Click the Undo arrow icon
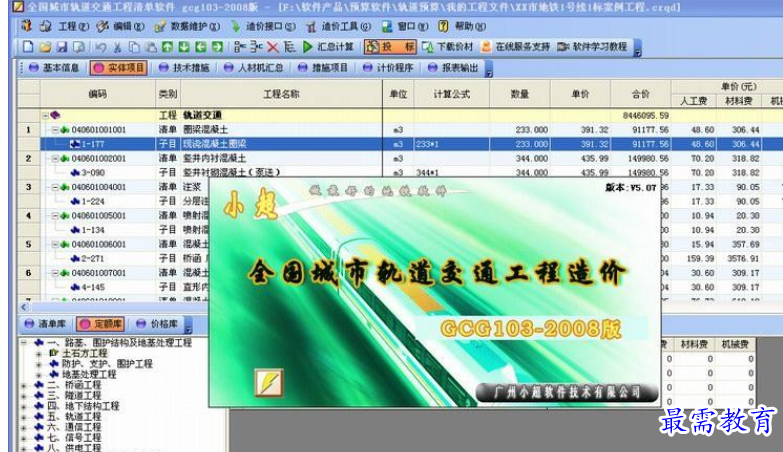Screen dimensions: 783x452 101,47
